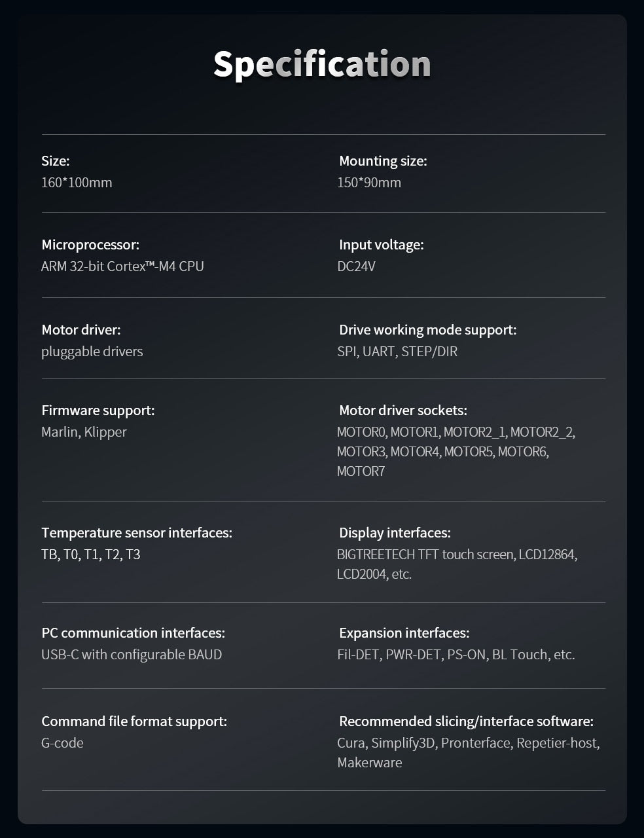Image resolution: width=644 pixels, height=838 pixels.
Task: Select the USB-C with configurable BAUD text
Action: 132,655
